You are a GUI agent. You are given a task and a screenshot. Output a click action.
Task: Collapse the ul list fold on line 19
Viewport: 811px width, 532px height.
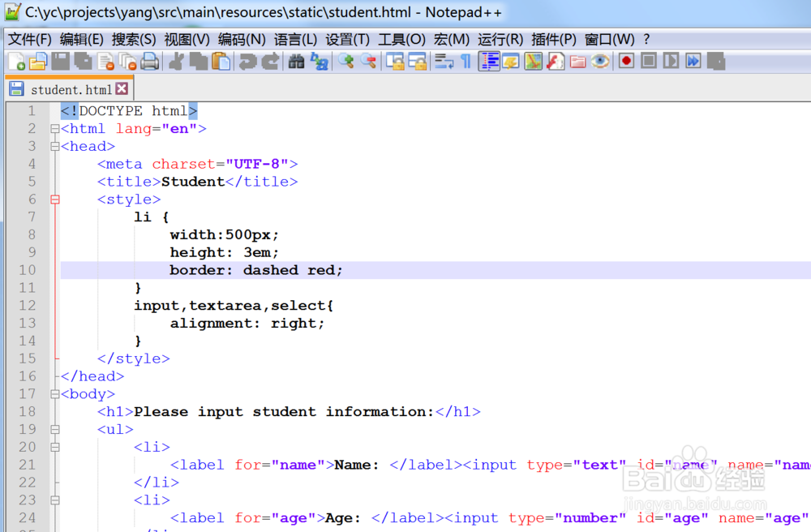point(54,429)
